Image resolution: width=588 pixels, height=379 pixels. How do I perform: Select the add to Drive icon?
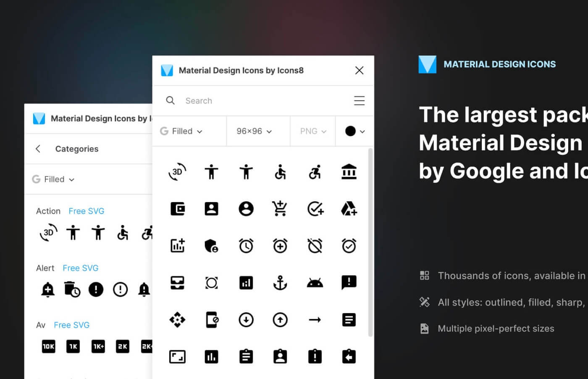(349, 208)
